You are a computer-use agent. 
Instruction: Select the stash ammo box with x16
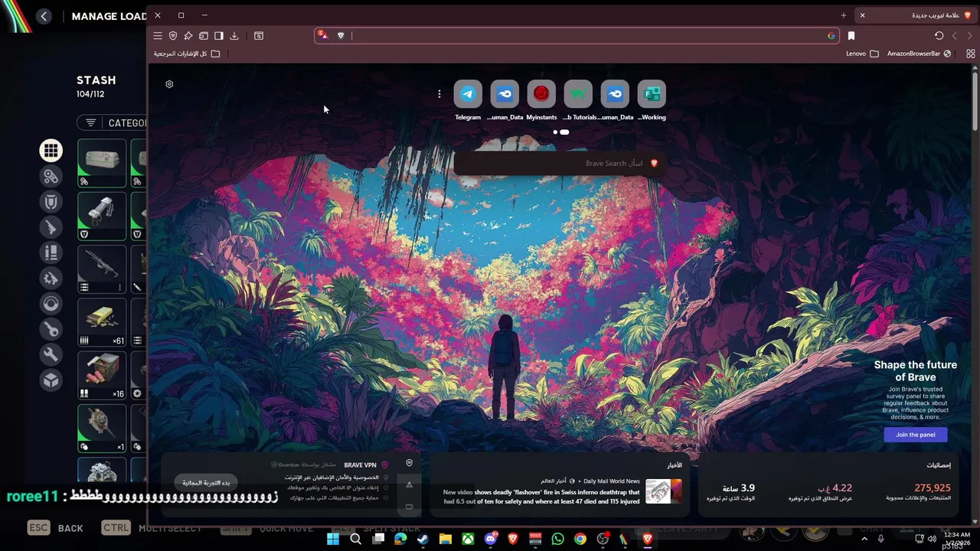[102, 375]
